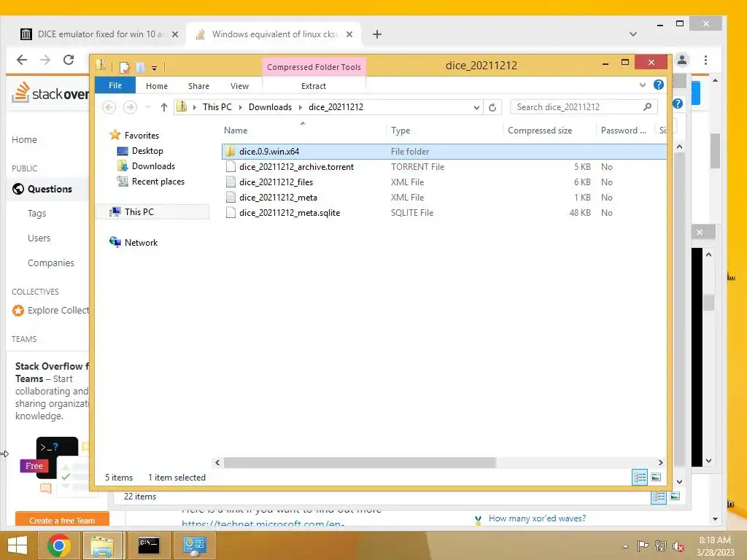Select dice_20211212_meta XML file
Screen dimensions: 747x560
click(278, 197)
